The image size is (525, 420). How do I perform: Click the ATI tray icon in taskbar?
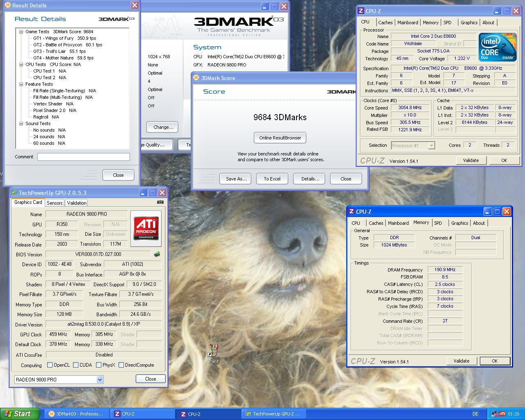502,414
